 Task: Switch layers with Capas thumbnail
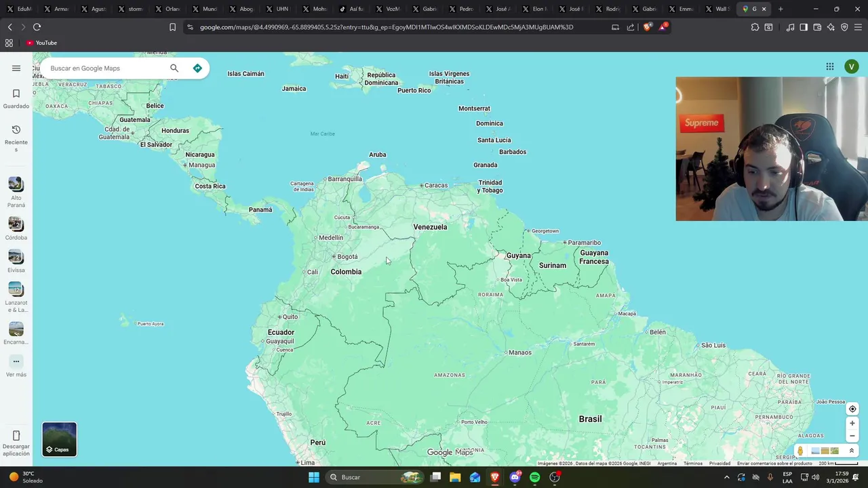pos(60,439)
